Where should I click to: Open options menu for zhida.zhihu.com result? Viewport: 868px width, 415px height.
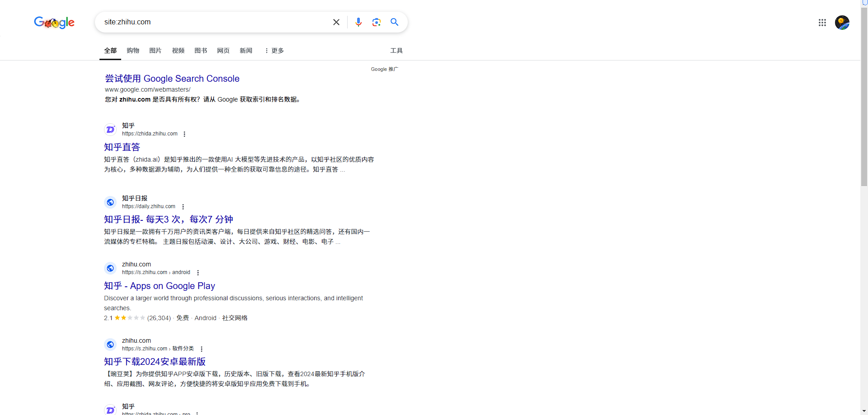[x=184, y=134]
